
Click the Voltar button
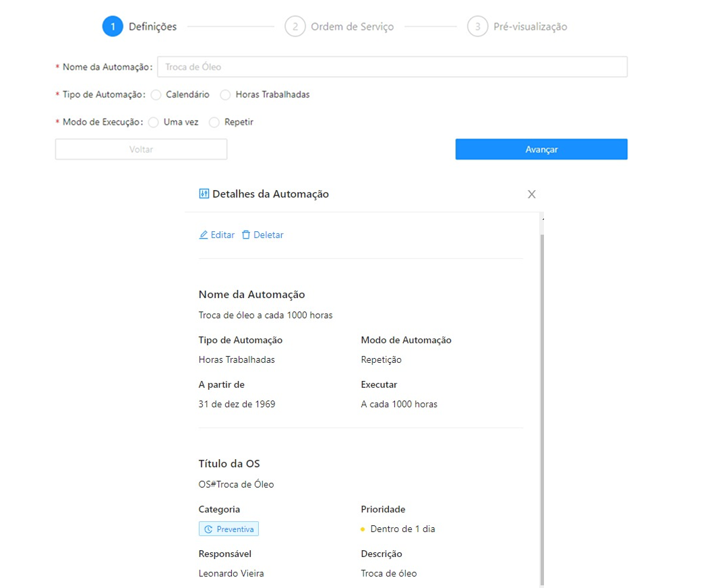pyautogui.click(x=141, y=149)
